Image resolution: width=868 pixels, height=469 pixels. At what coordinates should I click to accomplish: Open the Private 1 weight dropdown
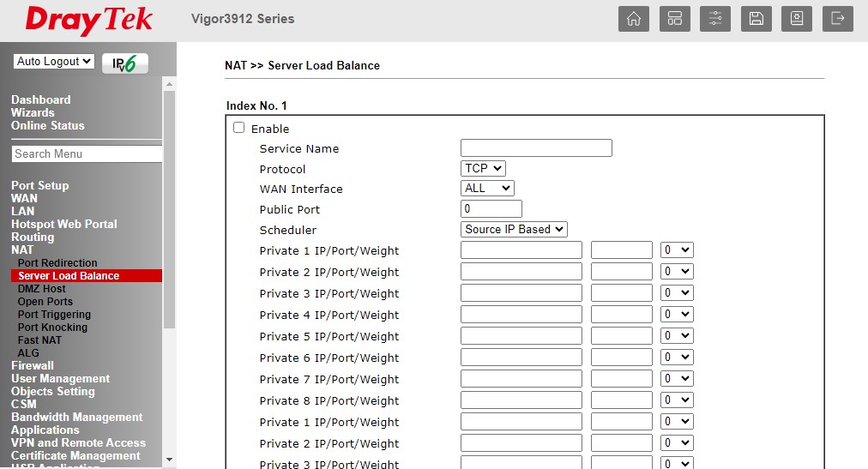pyautogui.click(x=677, y=250)
